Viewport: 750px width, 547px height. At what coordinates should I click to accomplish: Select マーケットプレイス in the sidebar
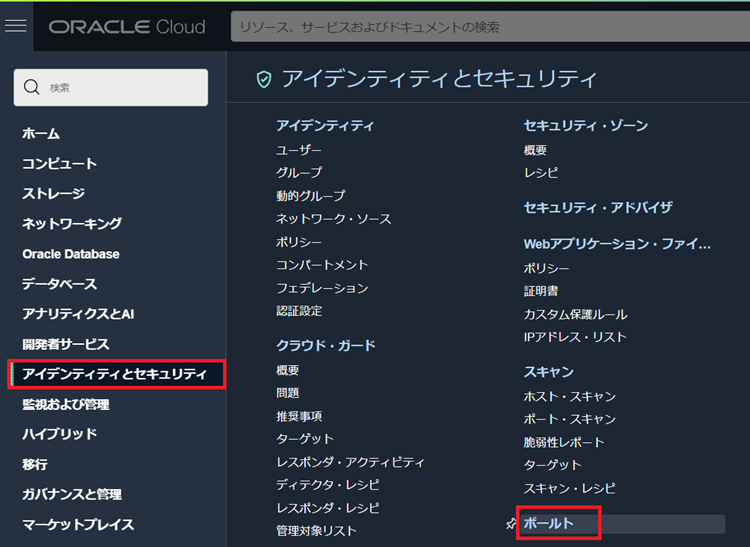[x=78, y=524]
